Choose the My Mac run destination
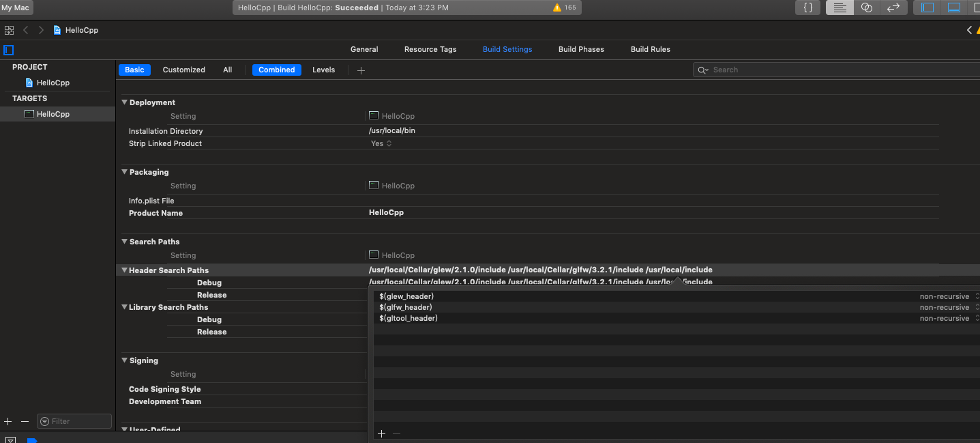This screenshot has height=443, width=980. click(x=16, y=8)
